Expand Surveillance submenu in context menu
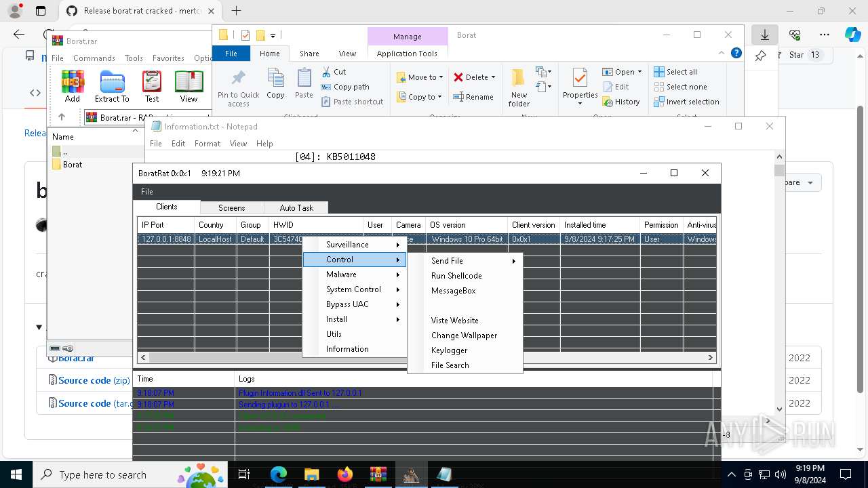 (x=354, y=245)
